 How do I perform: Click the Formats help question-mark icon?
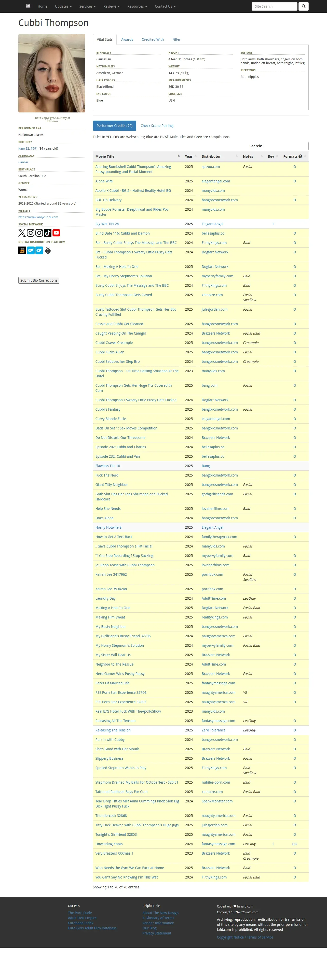pyautogui.click(x=300, y=156)
